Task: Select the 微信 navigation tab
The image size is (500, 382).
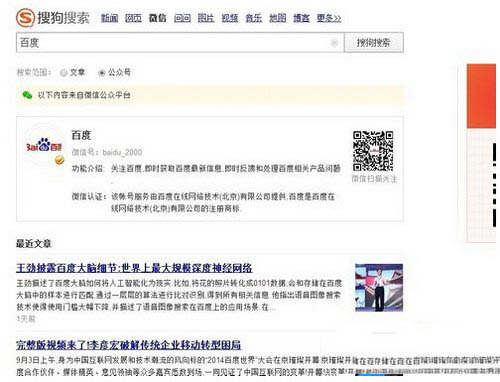Action: point(157,18)
